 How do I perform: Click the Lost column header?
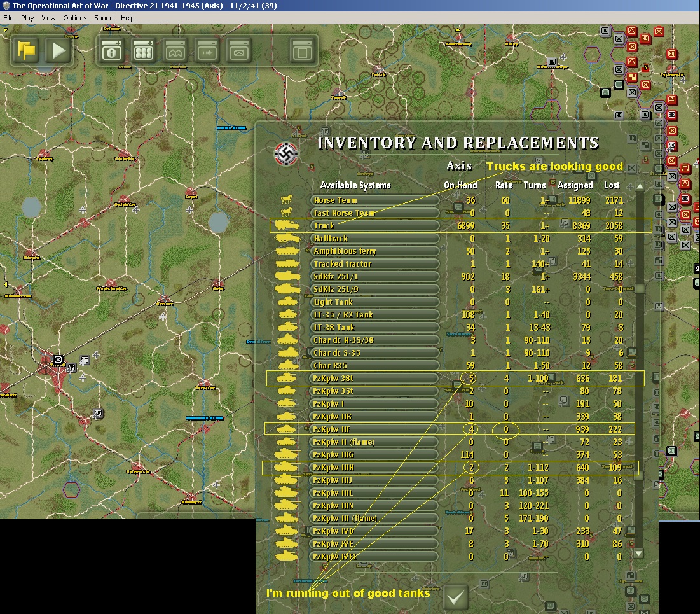click(x=612, y=185)
